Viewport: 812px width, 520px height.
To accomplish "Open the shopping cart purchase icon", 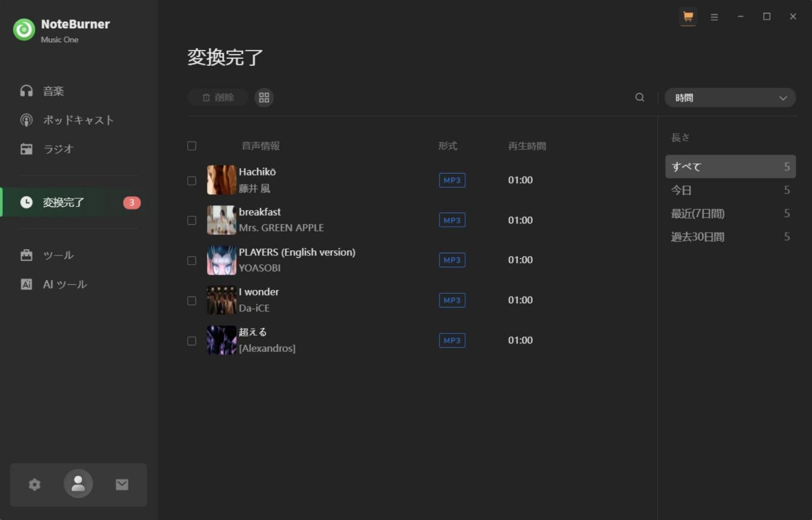I will click(x=688, y=16).
